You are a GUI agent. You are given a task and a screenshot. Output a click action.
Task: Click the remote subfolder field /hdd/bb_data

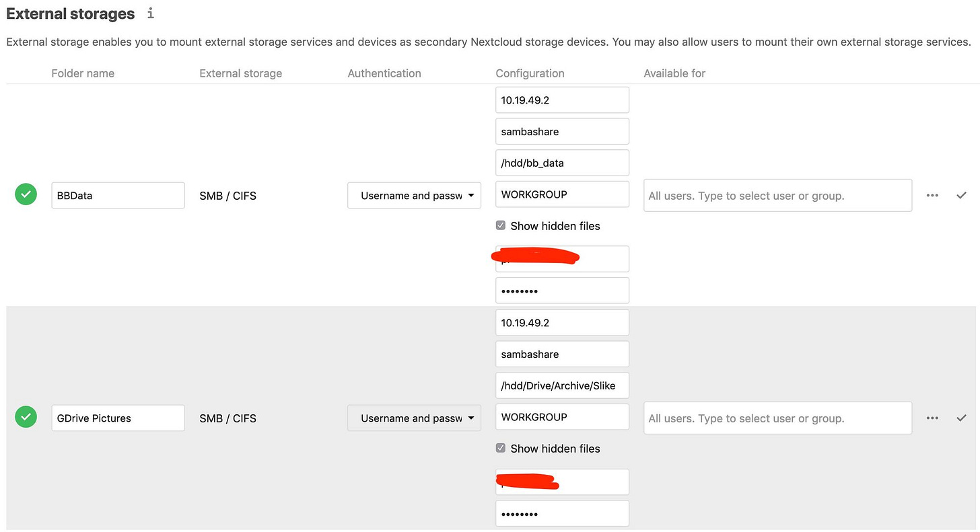click(x=562, y=163)
